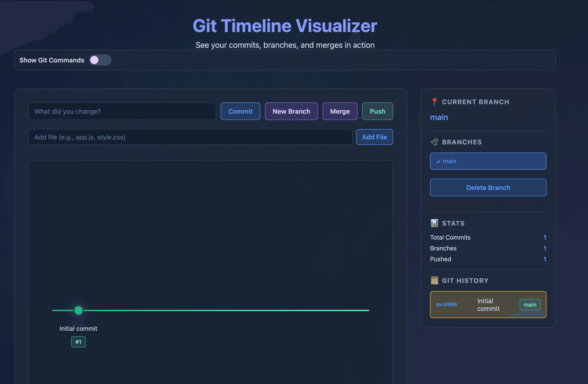Click the main tag on the history entry
Screen dimensions: 588x384
click(x=530, y=305)
